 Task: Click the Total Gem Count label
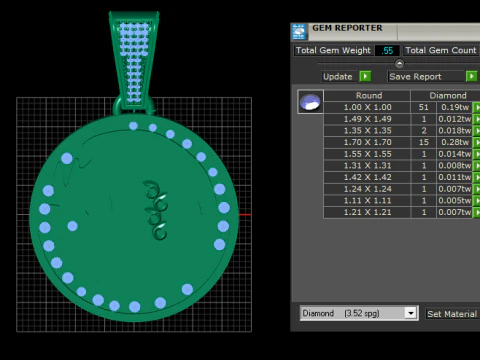point(441,50)
